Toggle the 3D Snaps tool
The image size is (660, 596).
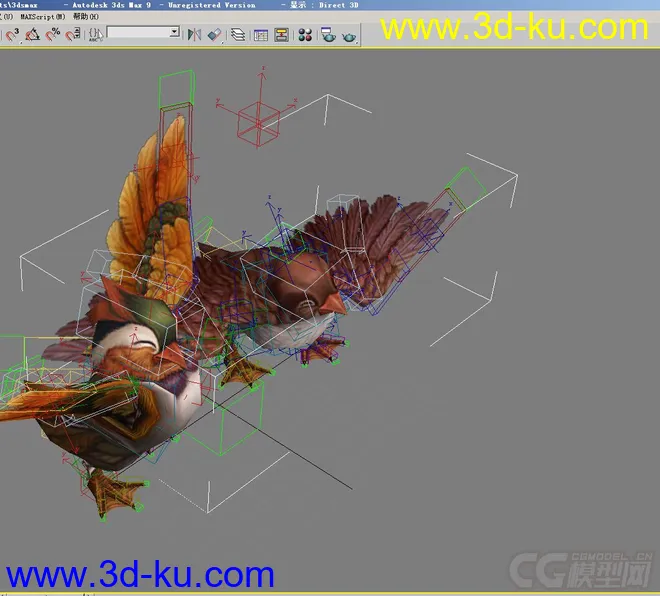tap(13, 34)
